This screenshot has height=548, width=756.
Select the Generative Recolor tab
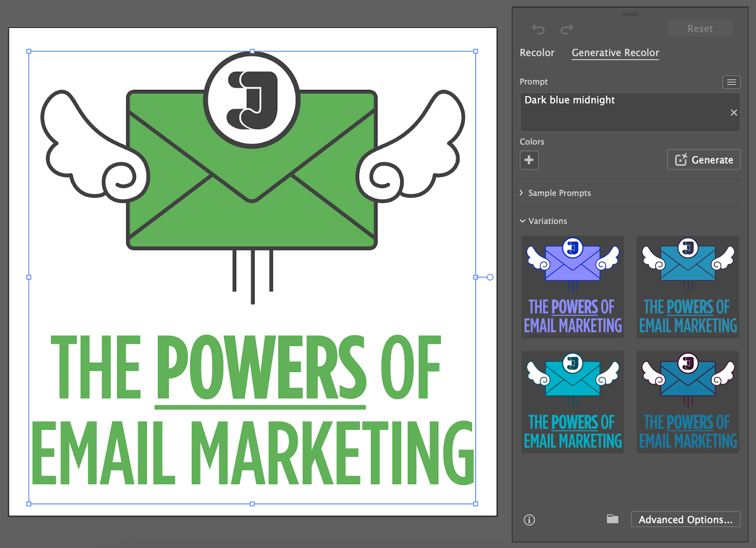pos(615,53)
